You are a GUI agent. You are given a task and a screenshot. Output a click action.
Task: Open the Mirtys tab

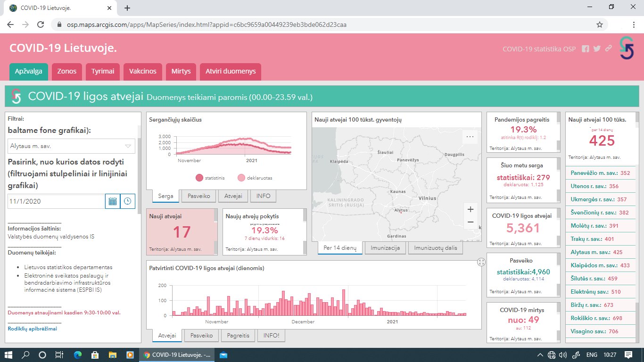pos(181,72)
